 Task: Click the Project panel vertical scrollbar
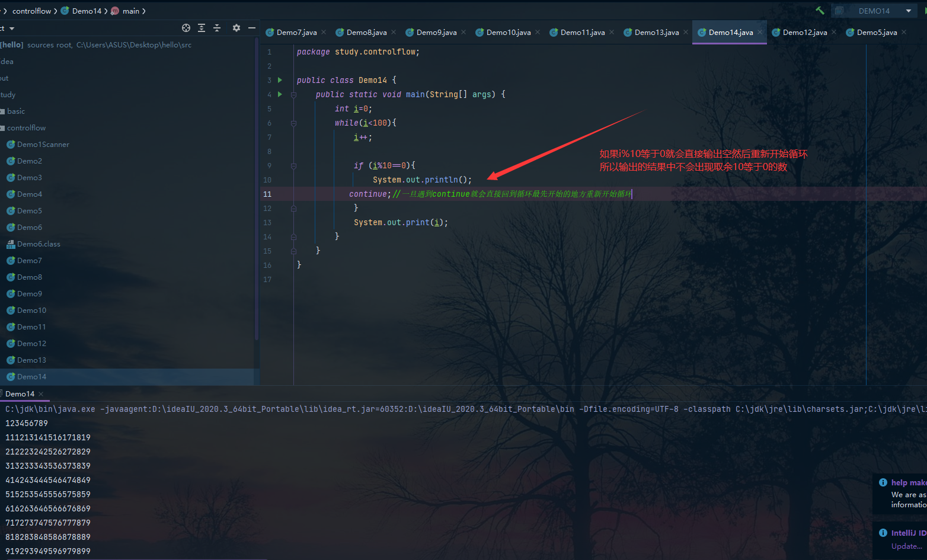pos(257,190)
